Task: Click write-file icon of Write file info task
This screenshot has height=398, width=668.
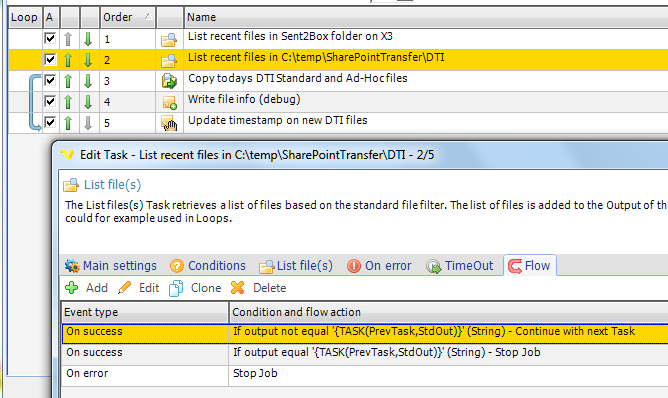Action: coord(169,102)
